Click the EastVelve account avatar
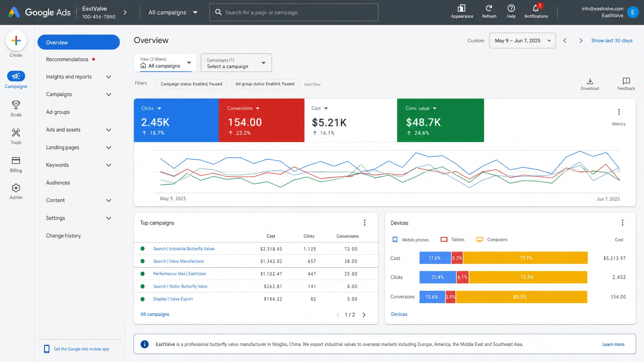The height and width of the screenshot is (362, 644). [x=632, y=12]
